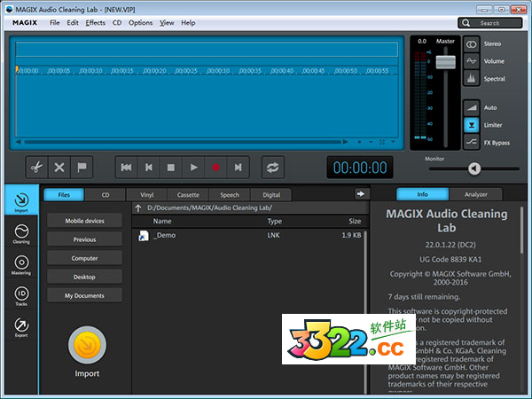
Task: Switch to the Speech tab
Action: (x=230, y=195)
